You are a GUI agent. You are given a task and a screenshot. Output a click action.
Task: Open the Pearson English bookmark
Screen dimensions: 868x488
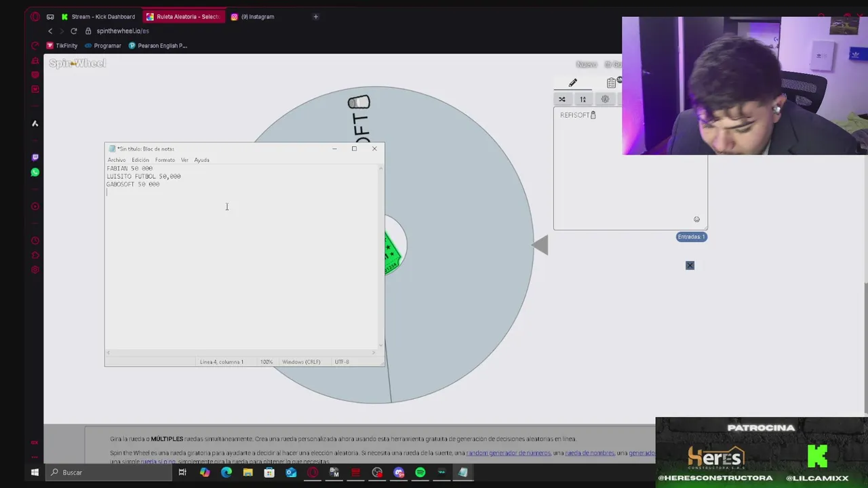157,46
